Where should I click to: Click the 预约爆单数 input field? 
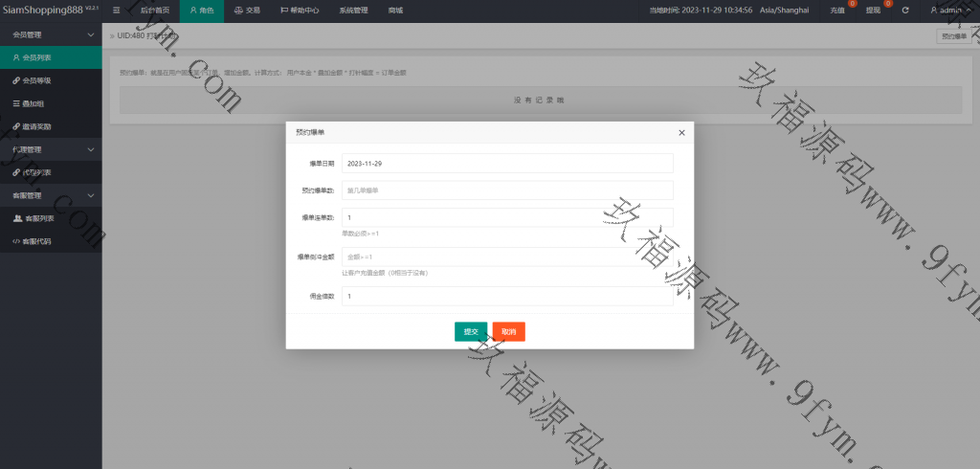coord(507,190)
